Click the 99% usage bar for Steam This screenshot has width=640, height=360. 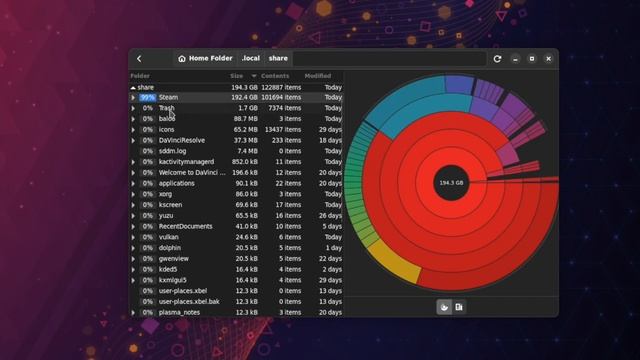(147, 98)
